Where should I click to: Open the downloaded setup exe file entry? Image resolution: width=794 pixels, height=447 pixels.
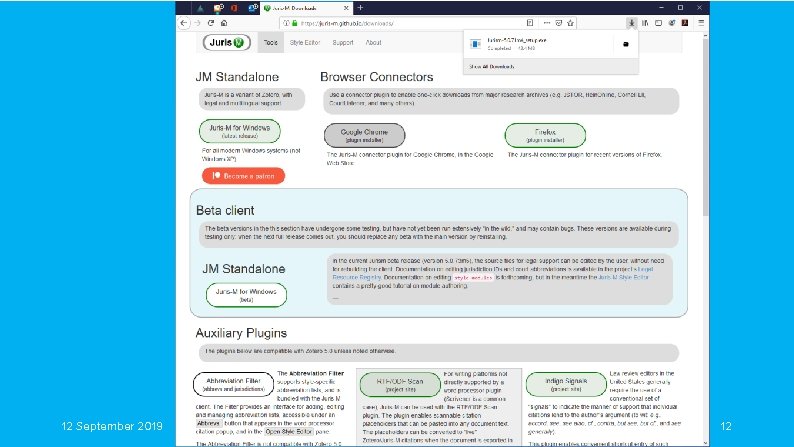coord(540,44)
